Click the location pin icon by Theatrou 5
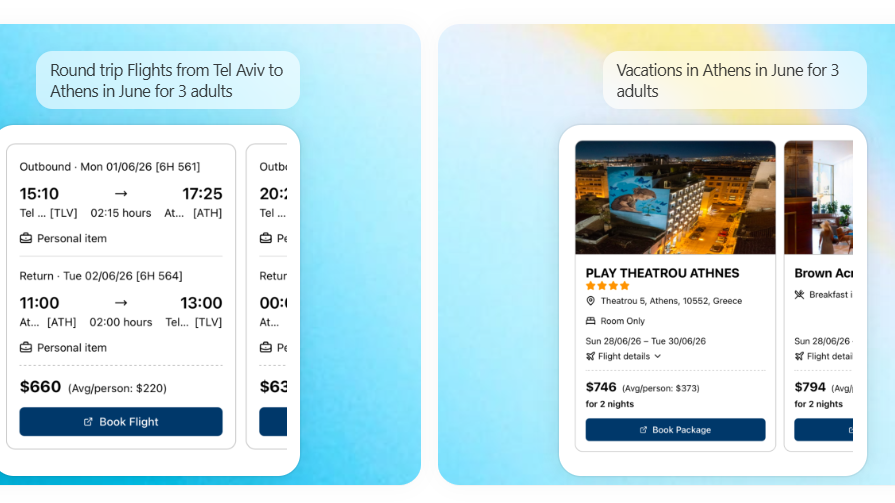895x503 pixels. [x=591, y=301]
